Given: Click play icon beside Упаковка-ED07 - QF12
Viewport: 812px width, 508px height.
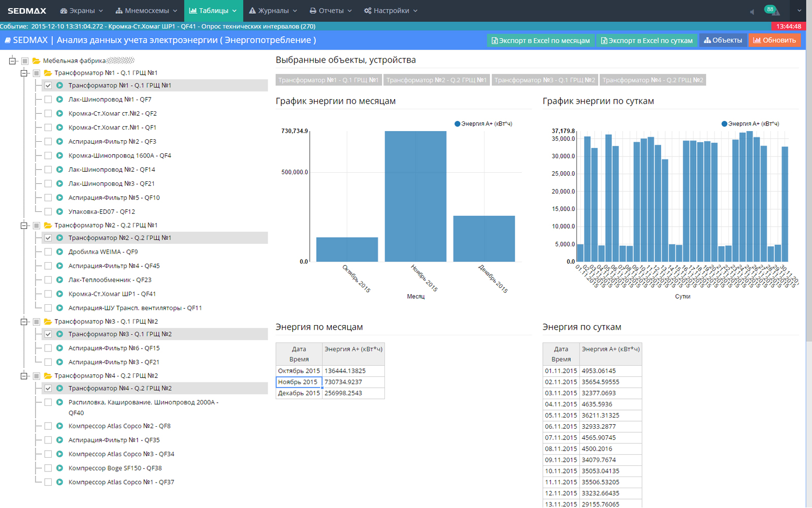Looking at the screenshot, I should coord(59,212).
